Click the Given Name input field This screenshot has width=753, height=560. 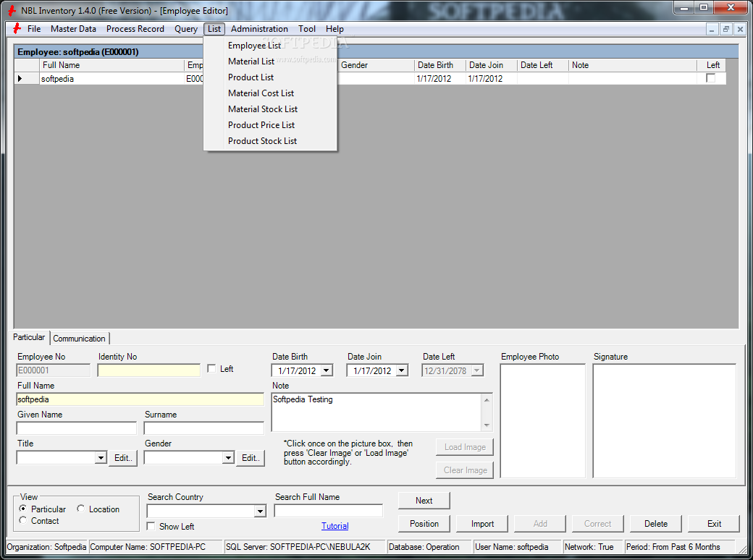(76, 428)
